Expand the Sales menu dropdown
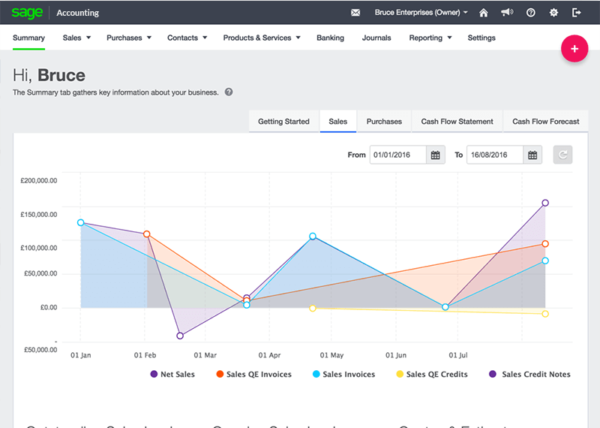This screenshot has height=428, width=600. pos(77,37)
